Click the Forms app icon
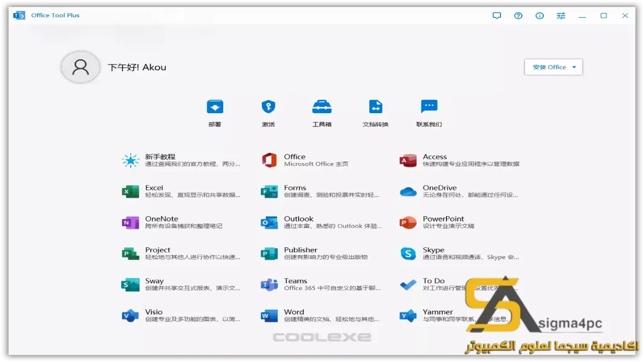 pos(269,191)
